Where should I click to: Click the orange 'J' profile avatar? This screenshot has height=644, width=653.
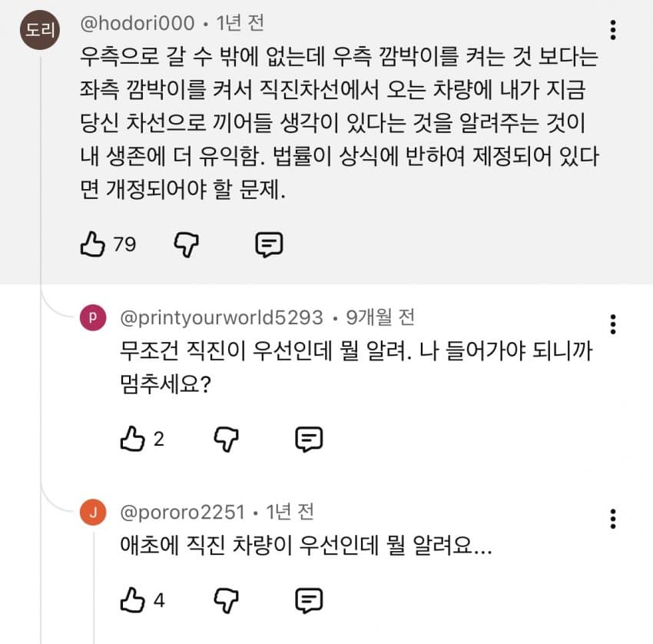[x=93, y=513]
